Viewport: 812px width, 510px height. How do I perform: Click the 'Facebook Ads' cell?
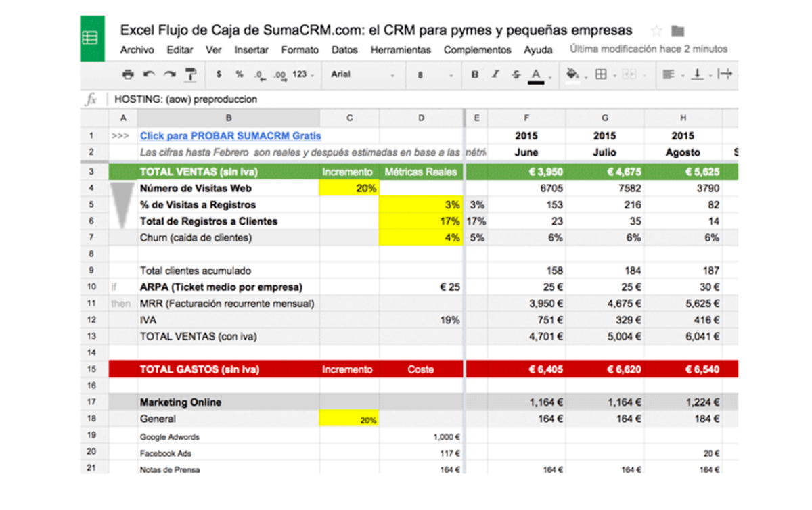click(229, 453)
